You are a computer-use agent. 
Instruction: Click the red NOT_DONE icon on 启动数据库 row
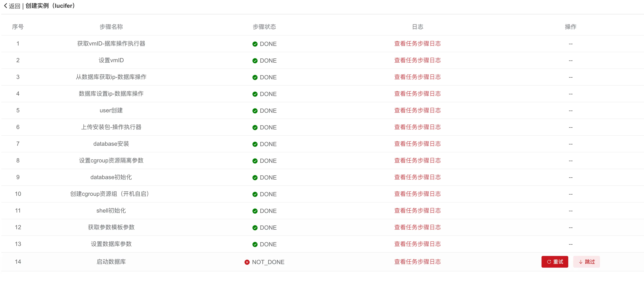pyautogui.click(x=247, y=262)
